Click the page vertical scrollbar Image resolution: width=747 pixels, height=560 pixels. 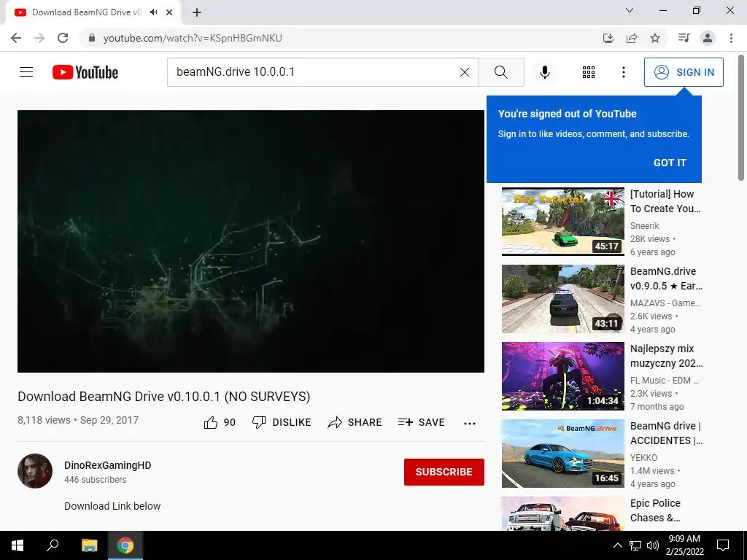pyautogui.click(x=741, y=117)
